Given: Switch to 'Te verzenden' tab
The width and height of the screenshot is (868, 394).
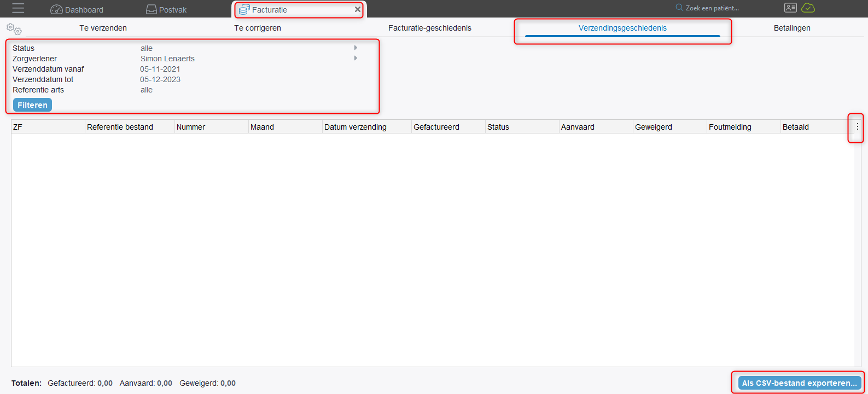Looking at the screenshot, I should 103,28.
